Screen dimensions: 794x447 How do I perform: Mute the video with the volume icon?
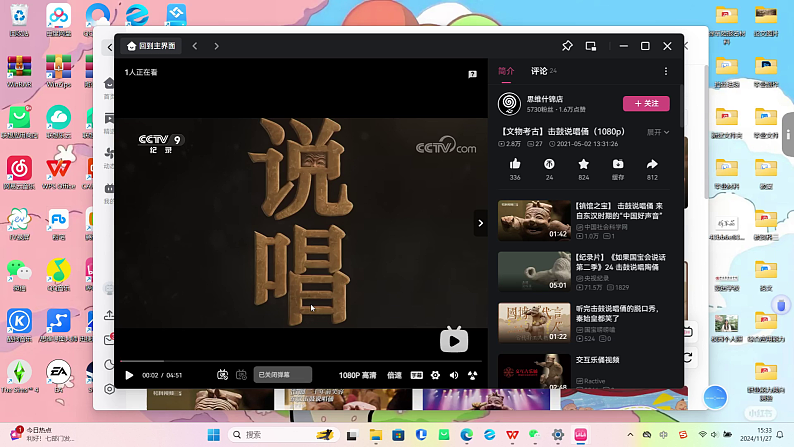[x=454, y=375]
